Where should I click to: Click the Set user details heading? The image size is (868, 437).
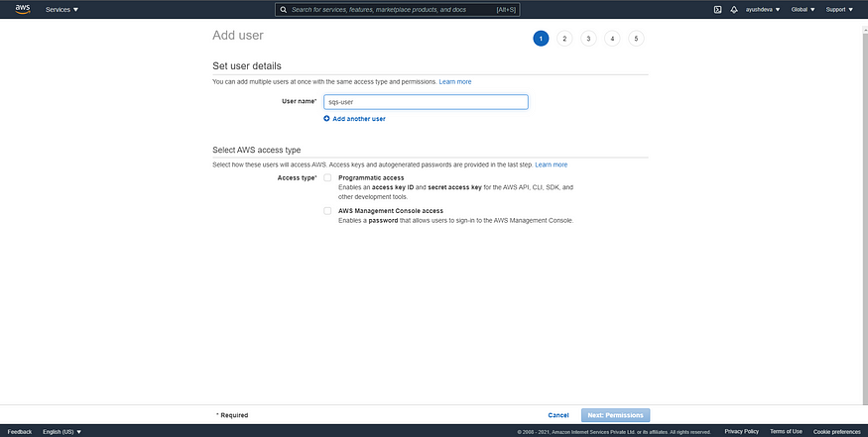coord(247,65)
